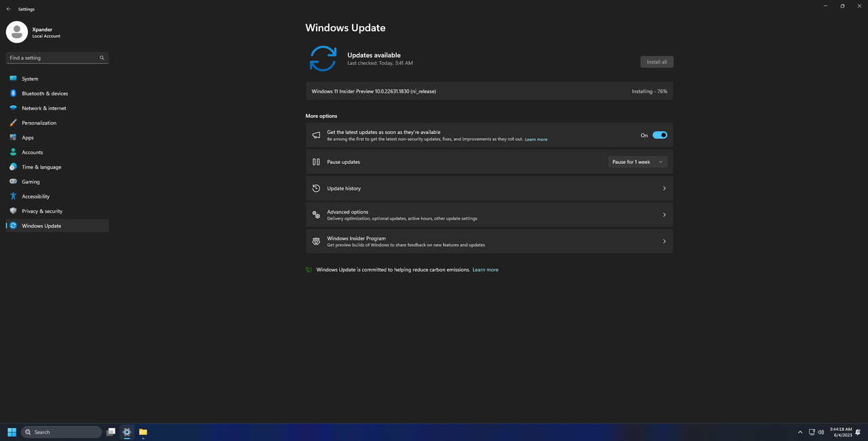The image size is (868, 441).
Task: Click the Accessibility figure icon
Action: [x=13, y=196]
